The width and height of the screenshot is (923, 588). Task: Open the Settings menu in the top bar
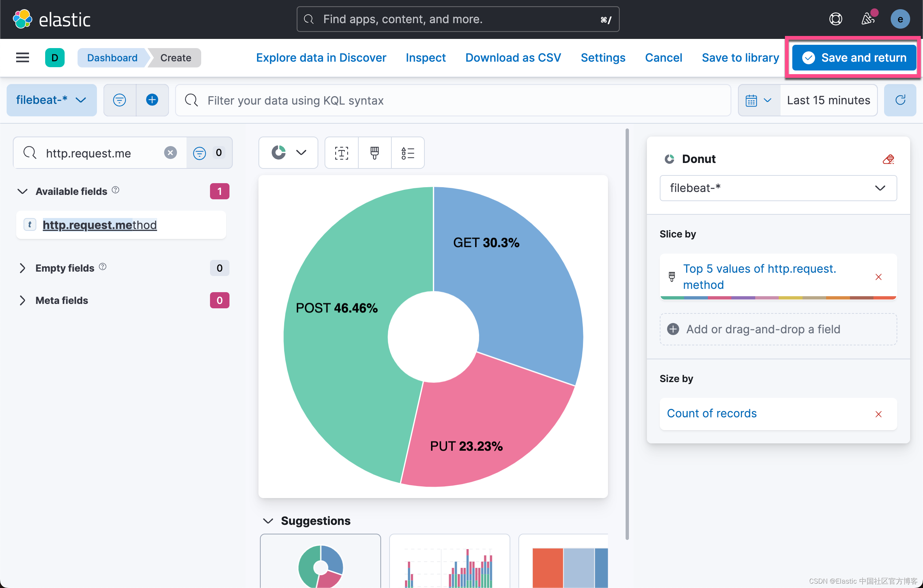click(x=602, y=58)
